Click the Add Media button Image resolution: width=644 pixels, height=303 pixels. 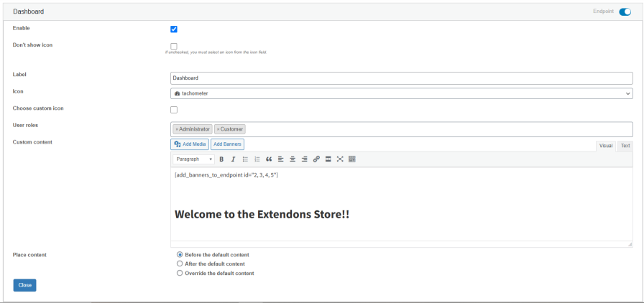click(190, 144)
